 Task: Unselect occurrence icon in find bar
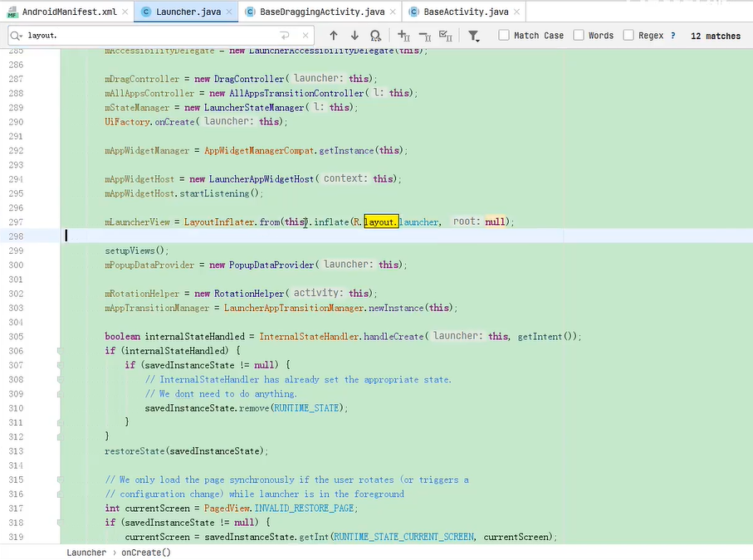(x=424, y=36)
